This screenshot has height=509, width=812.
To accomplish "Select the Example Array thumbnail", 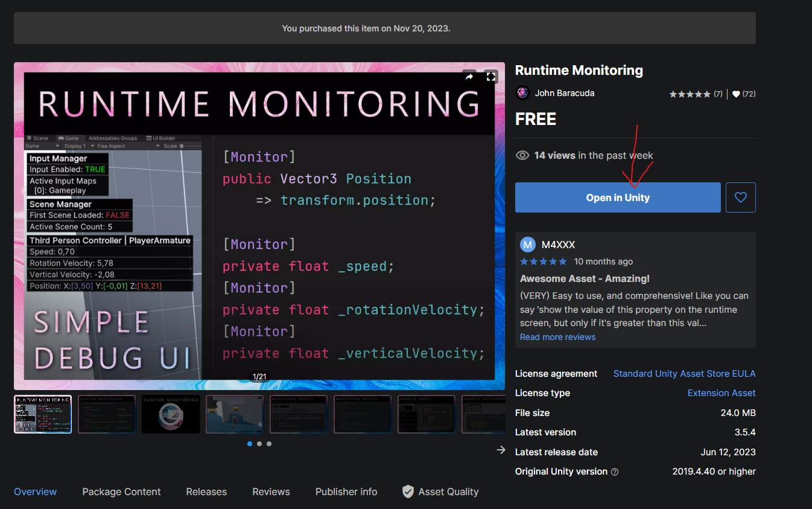I will 427,414.
